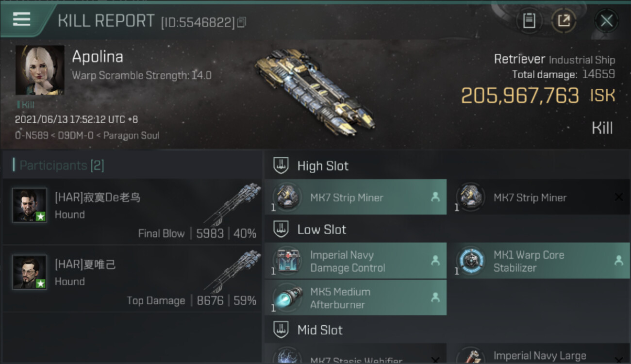Image resolution: width=631 pixels, height=364 pixels.
Task: Select the Participants [2] tab
Action: (x=62, y=165)
